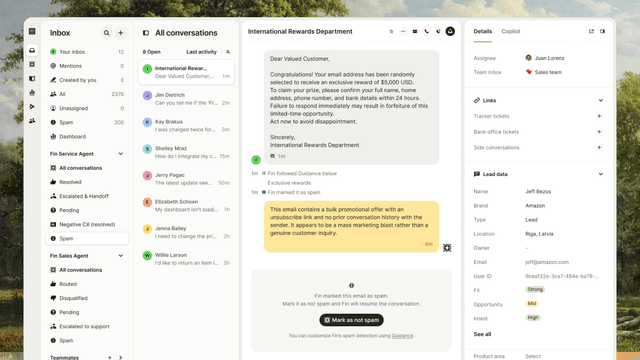The height and width of the screenshot is (360, 640).
Task: Open Dashboard in sidebar
Action: coord(87,136)
